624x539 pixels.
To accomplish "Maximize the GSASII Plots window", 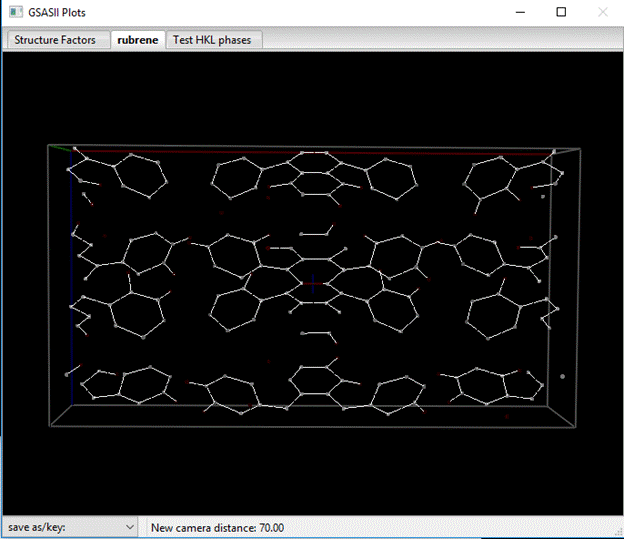I will pyautogui.click(x=561, y=12).
